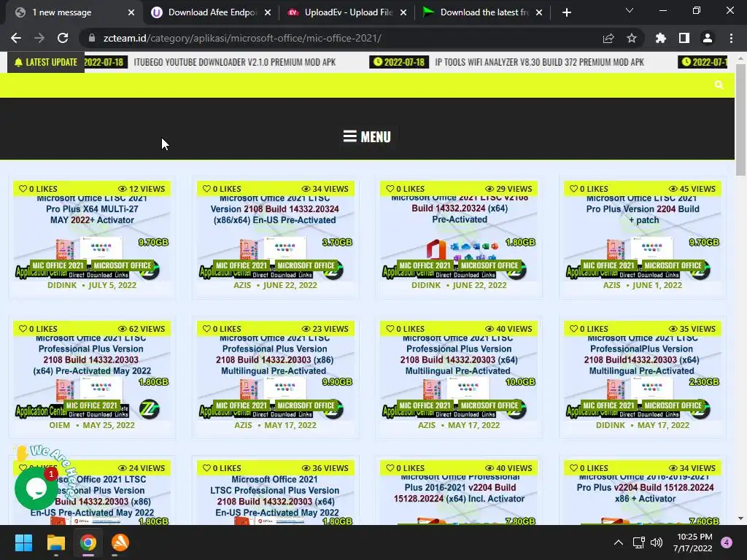Show hidden tray icons chevron
Viewport: 747px width, 560px height.
619,542
